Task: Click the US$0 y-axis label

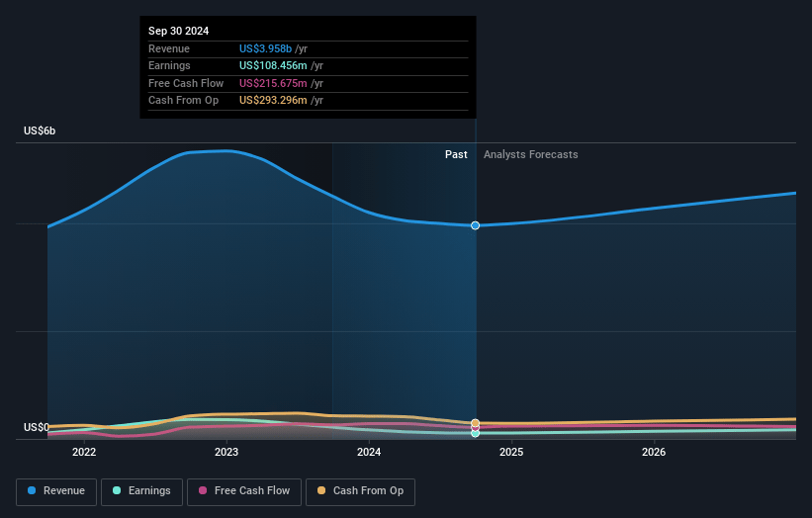Action: [37, 427]
